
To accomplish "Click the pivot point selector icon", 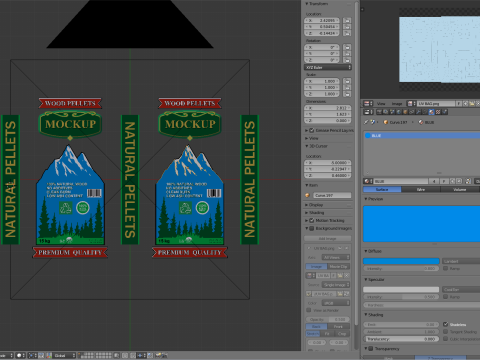I will click(32, 355).
